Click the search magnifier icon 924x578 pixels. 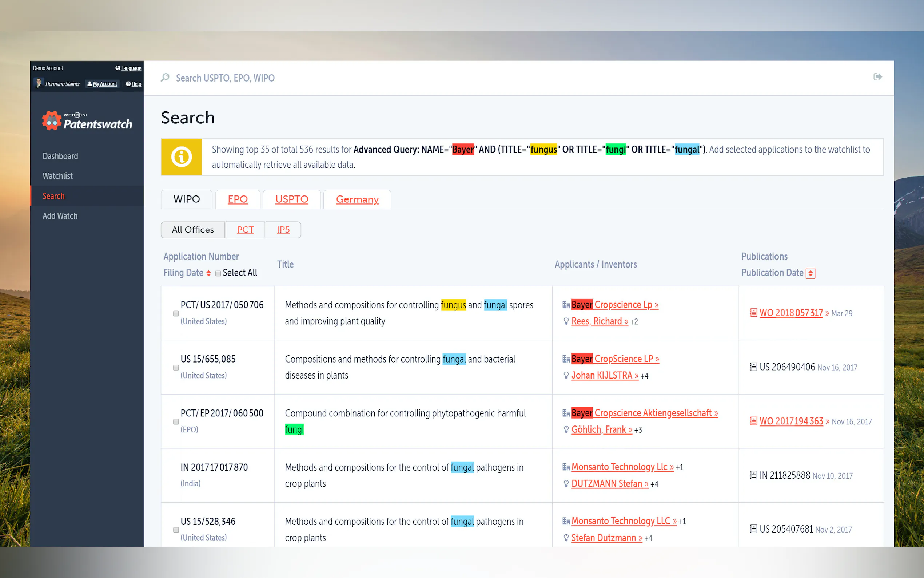pyautogui.click(x=165, y=78)
